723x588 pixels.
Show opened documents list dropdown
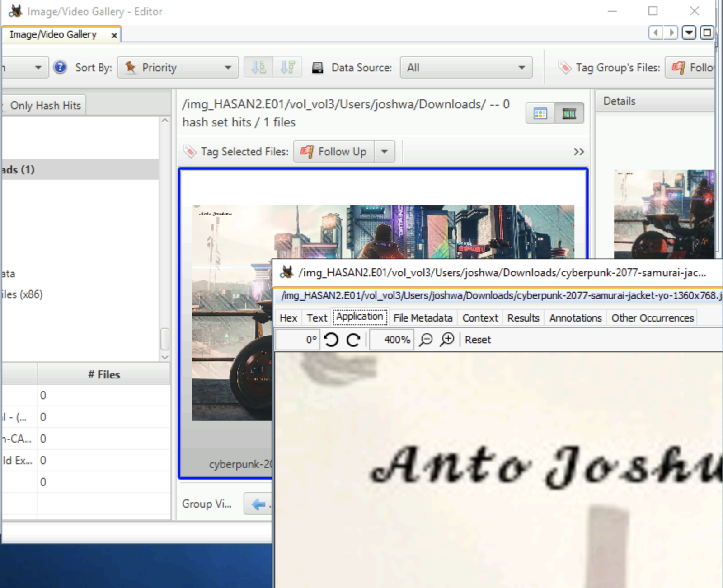click(689, 33)
